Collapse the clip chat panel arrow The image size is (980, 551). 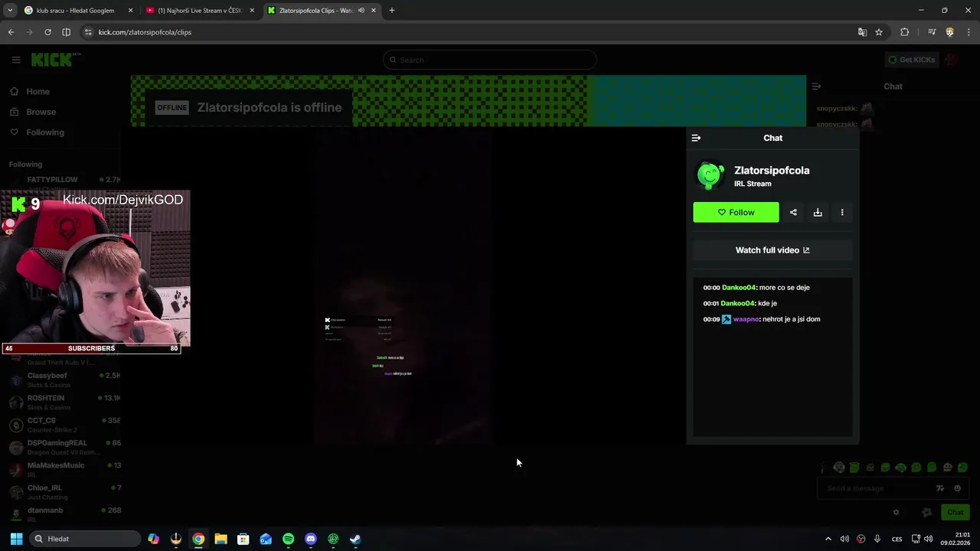(696, 138)
